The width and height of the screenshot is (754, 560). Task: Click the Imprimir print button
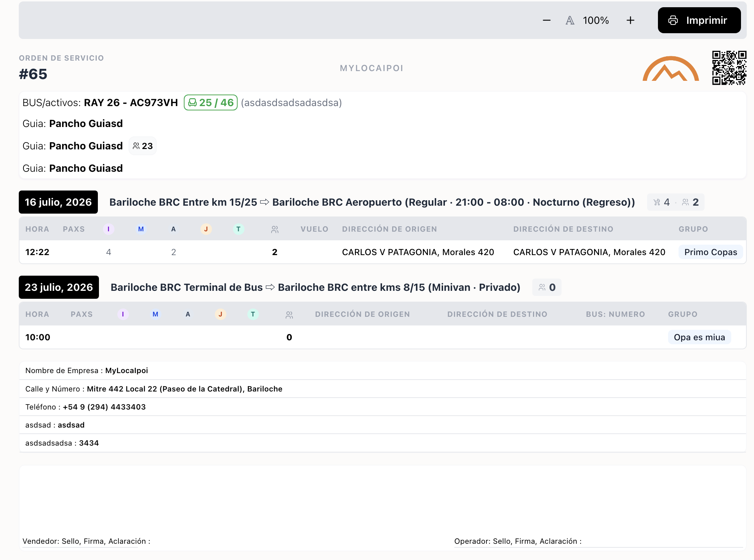(x=699, y=20)
